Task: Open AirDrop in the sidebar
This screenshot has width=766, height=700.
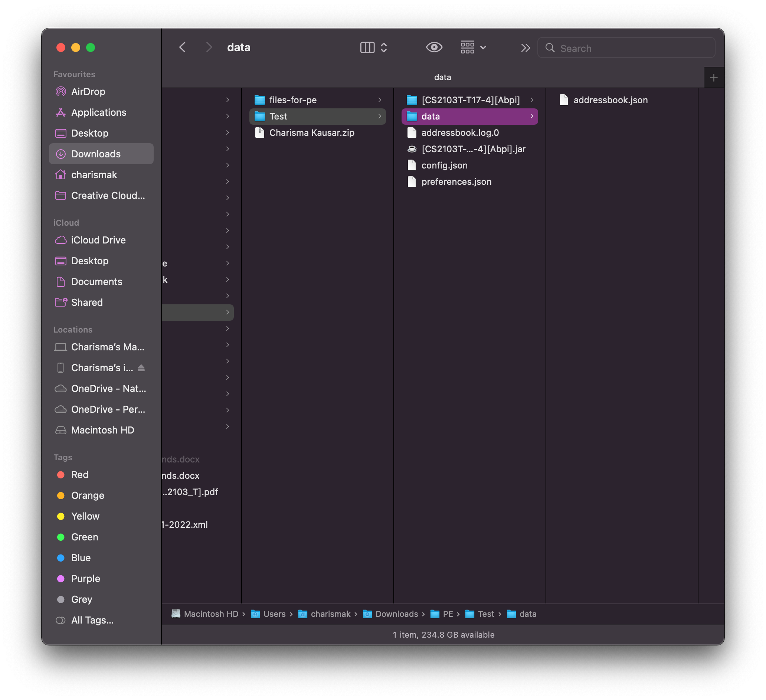Action: [x=88, y=92]
